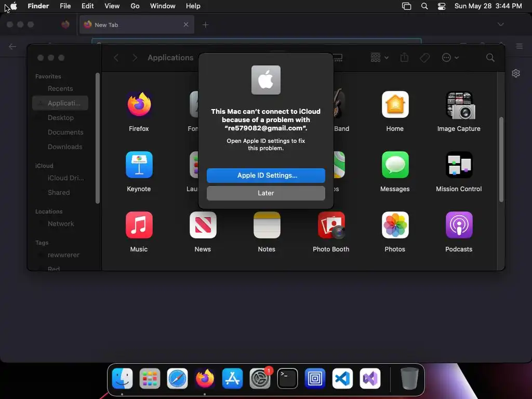Viewport: 532px width, 399px height.
Task: Open the Apple menu
Action: tap(14, 6)
